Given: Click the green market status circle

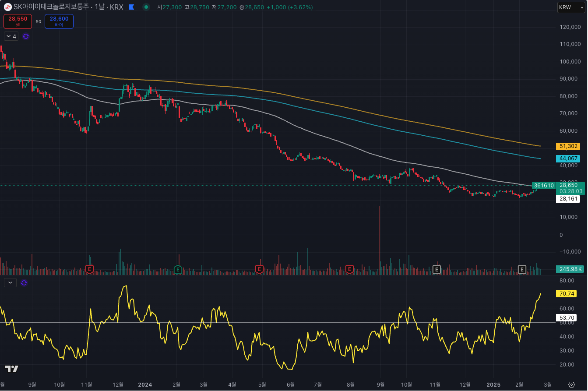Looking at the screenshot, I should (146, 7).
